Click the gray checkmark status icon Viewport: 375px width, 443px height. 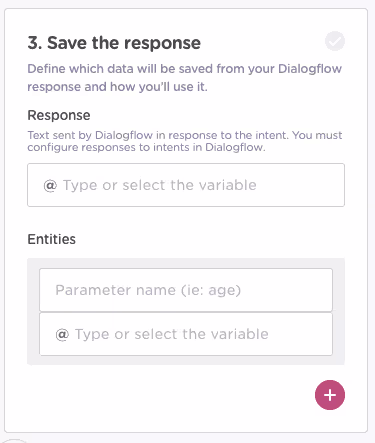(335, 41)
